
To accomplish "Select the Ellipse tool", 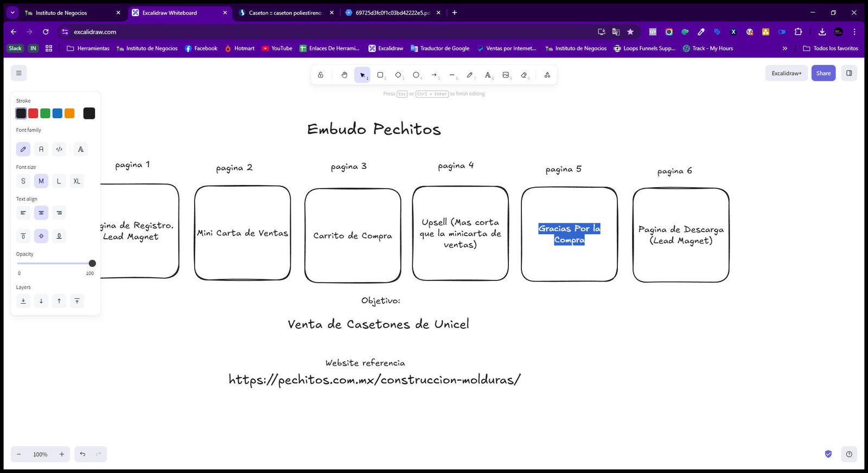I will (416, 75).
